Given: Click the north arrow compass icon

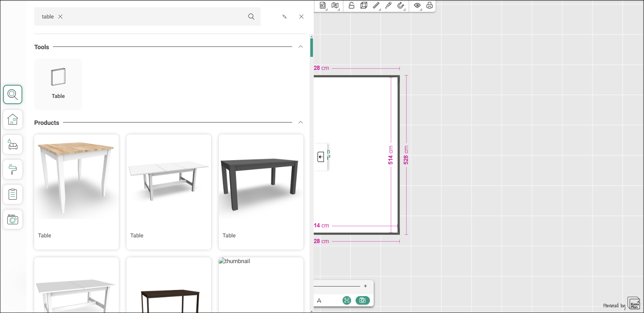Looking at the screenshot, I should click(319, 301).
